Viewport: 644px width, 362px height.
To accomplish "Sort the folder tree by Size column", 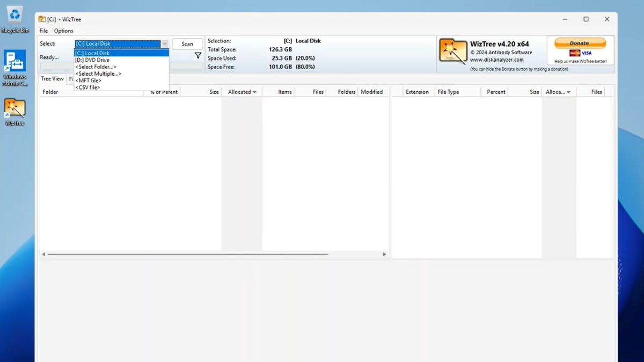I will tap(201, 92).
